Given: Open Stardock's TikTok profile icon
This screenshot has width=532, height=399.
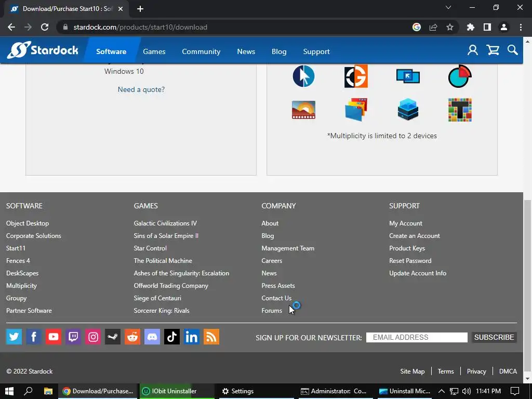Looking at the screenshot, I should 171,337.
